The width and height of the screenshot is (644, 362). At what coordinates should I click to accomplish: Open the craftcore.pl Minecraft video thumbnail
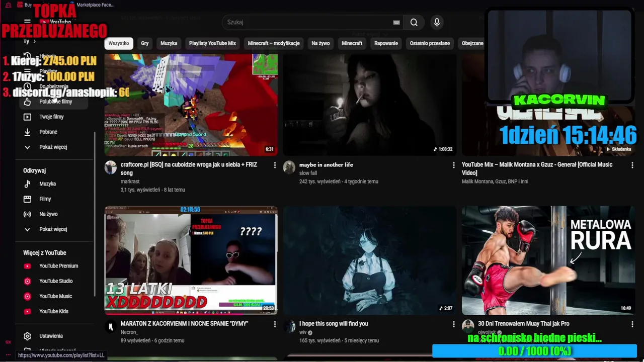pos(191,105)
